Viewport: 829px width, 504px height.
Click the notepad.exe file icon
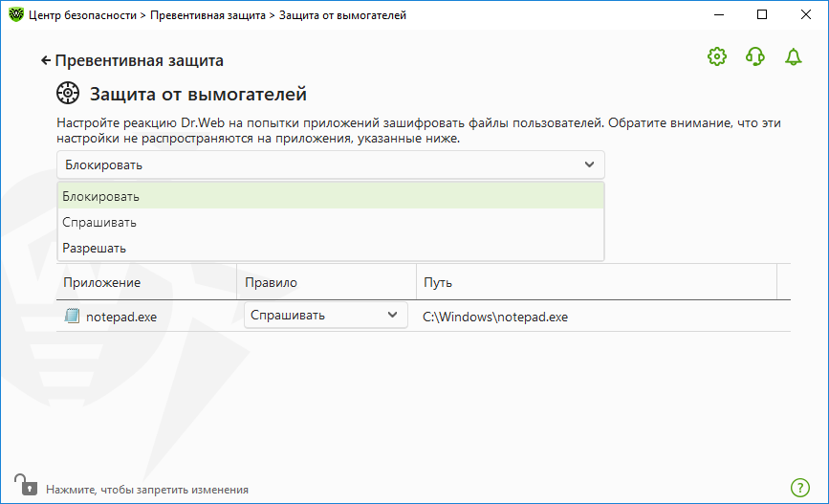point(72,317)
